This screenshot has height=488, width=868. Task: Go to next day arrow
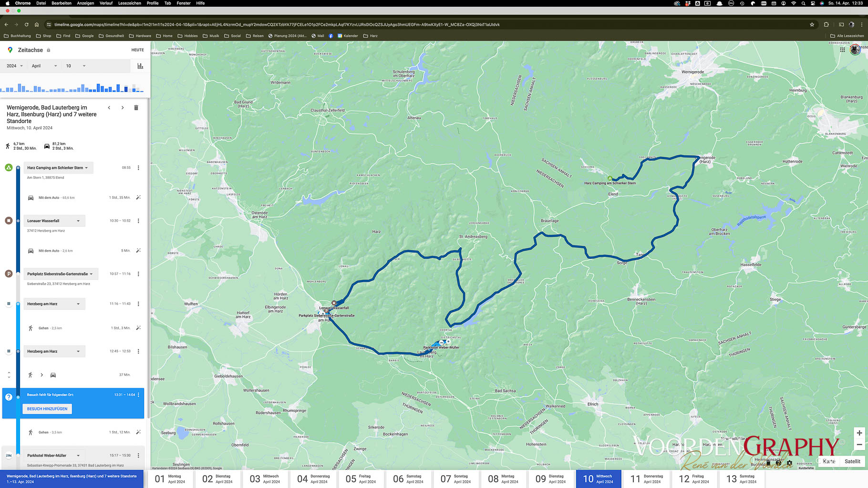[x=123, y=108]
